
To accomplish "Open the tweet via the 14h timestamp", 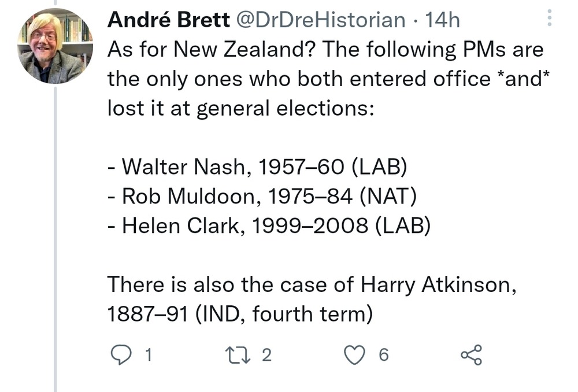I will click(442, 21).
